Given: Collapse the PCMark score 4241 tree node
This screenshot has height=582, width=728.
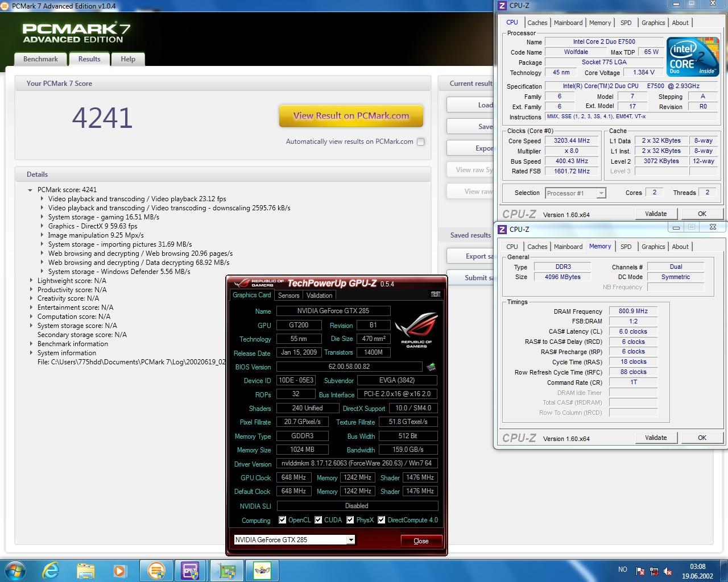Looking at the screenshot, I should pos(30,190).
